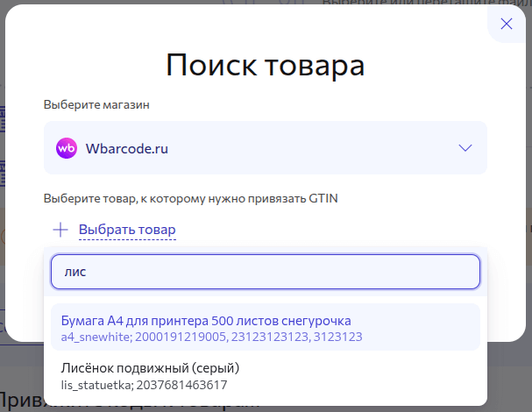Image resolution: width=532 pixels, height=412 pixels.
Task: Click the a4_snewhite barcode line
Action: (x=211, y=337)
